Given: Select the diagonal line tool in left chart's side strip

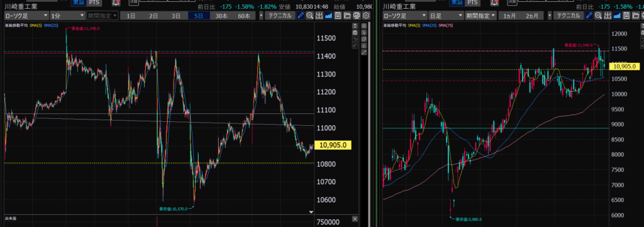Looking at the screenshot, I should coord(364,52).
